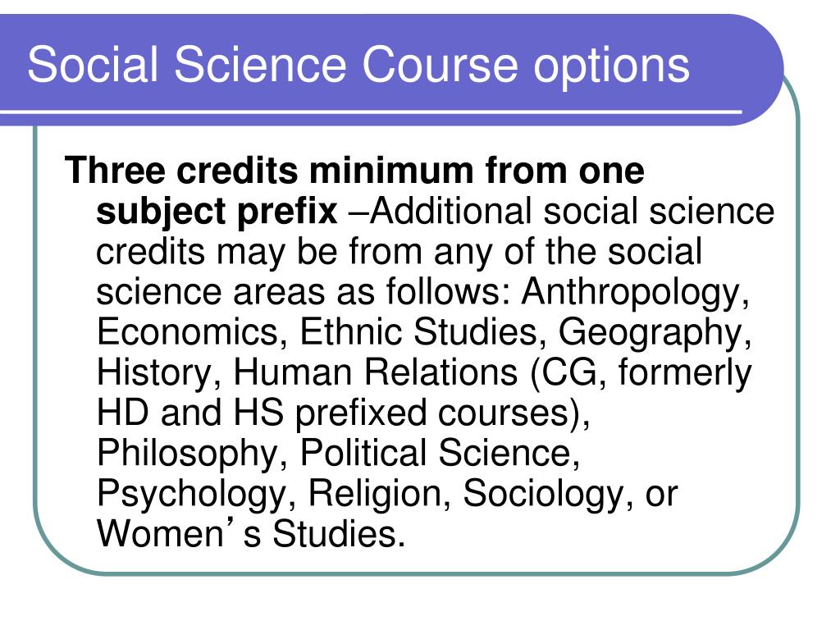
Task: Select the bold text 'Three credits minimum'
Action: 269,171
